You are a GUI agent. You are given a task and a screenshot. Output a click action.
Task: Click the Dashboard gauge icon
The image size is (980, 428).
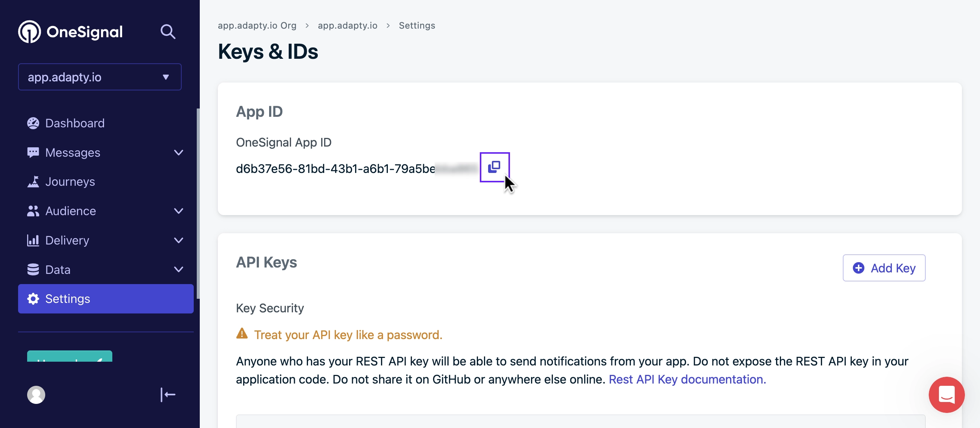point(33,123)
